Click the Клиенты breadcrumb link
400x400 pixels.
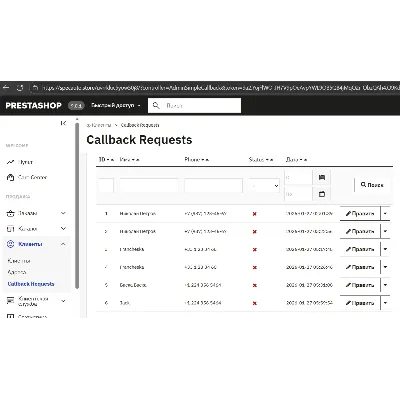[x=101, y=125]
